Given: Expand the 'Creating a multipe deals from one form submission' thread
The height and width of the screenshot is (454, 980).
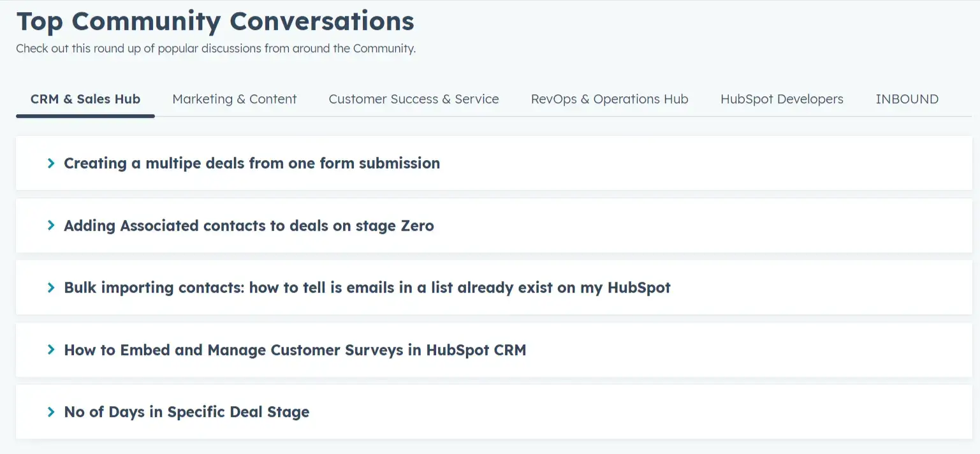Looking at the screenshot, I should [251, 163].
